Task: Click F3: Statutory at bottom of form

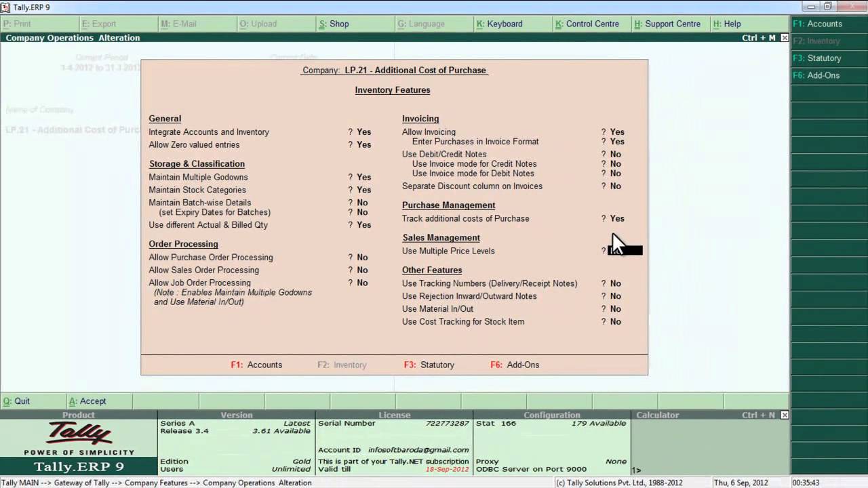Action: [429, 365]
